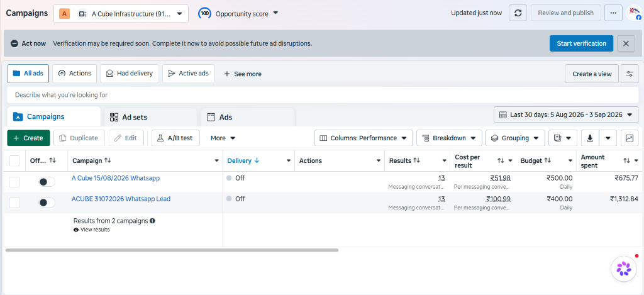Open the profile avatar in top corner
The height and width of the screenshot is (295, 644).
click(x=635, y=13)
